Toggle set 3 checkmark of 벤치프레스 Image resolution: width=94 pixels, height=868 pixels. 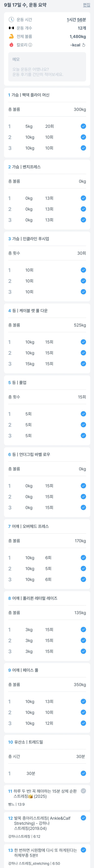(83, 220)
